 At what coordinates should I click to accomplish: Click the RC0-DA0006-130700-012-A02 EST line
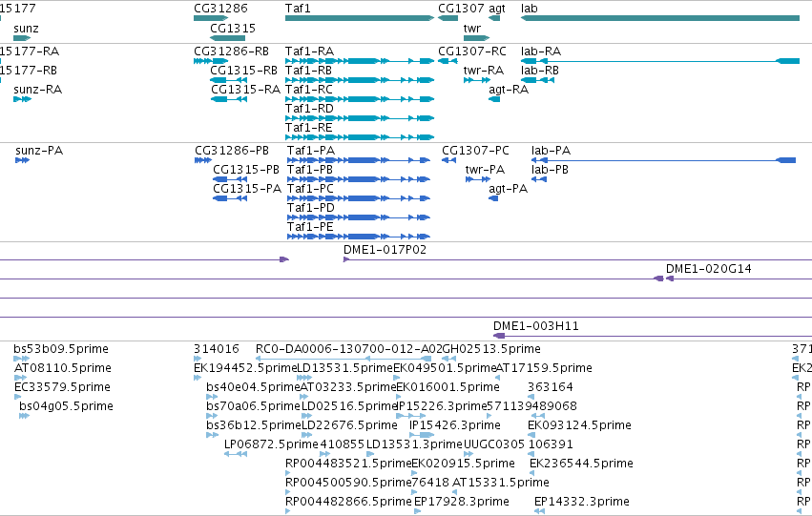click(x=344, y=359)
